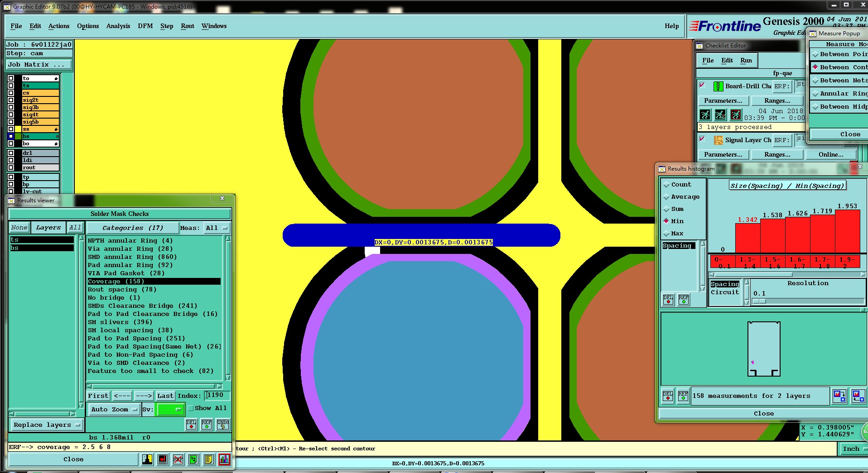Screen dimensions: 868x473
Task: Click the REF icon beside the measurements count
Action: [x=683, y=396]
